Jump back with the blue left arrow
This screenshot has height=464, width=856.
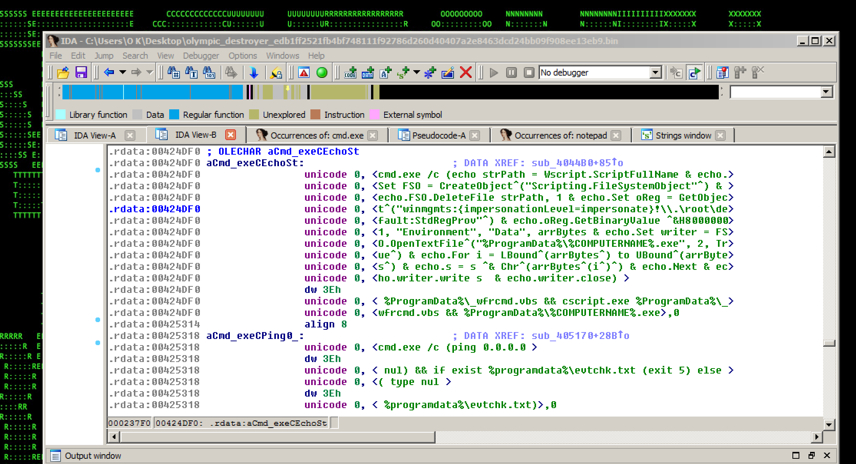(x=109, y=73)
